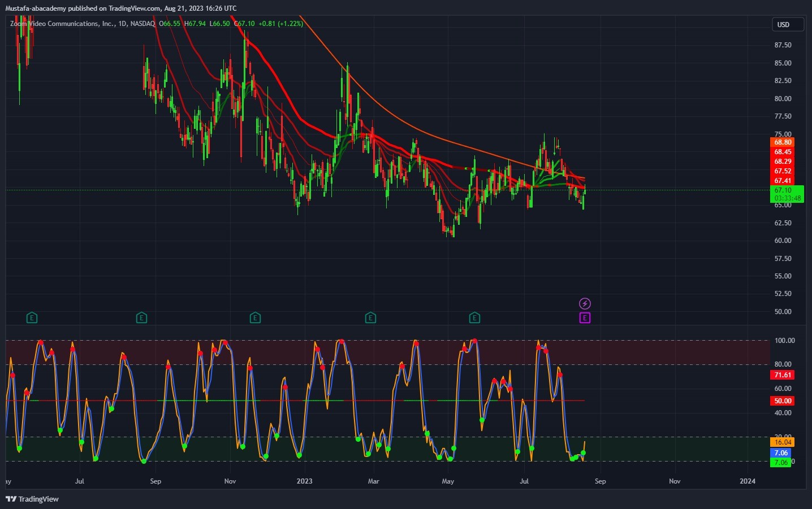812x509 pixels.
Task: Click the low value L66.50
Action: tap(219, 24)
